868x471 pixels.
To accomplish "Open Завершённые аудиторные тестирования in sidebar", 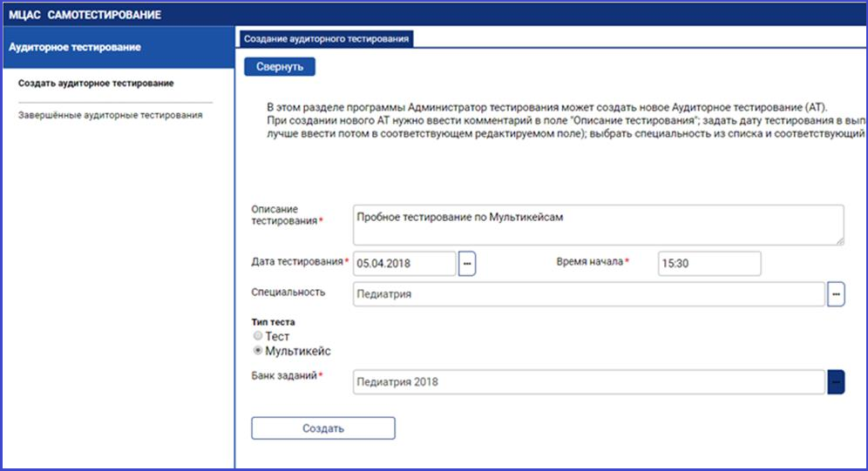I will (x=111, y=115).
